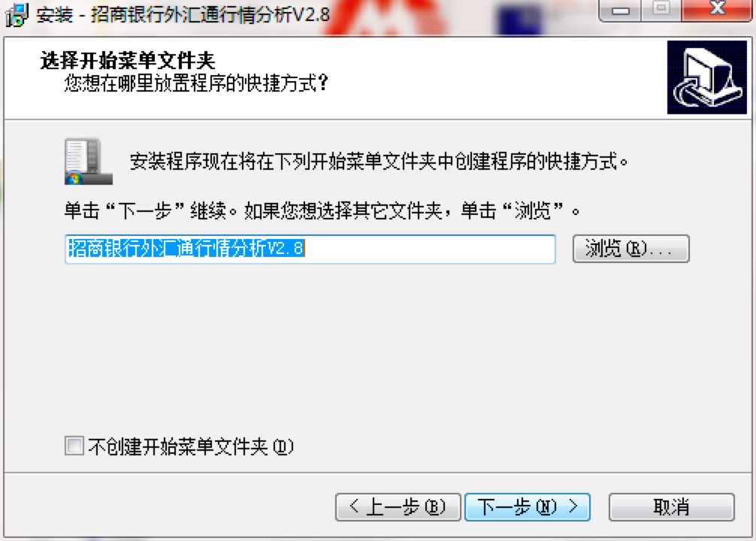Click the greyed-out maximize button
Viewport: 756px width, 541px height.
(x=661, y=9)
